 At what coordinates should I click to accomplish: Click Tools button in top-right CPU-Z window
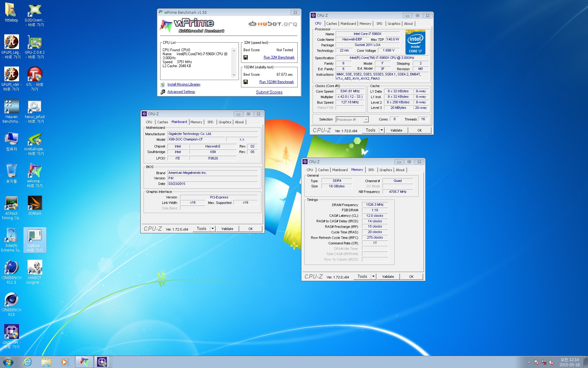[x=371, y=130]
